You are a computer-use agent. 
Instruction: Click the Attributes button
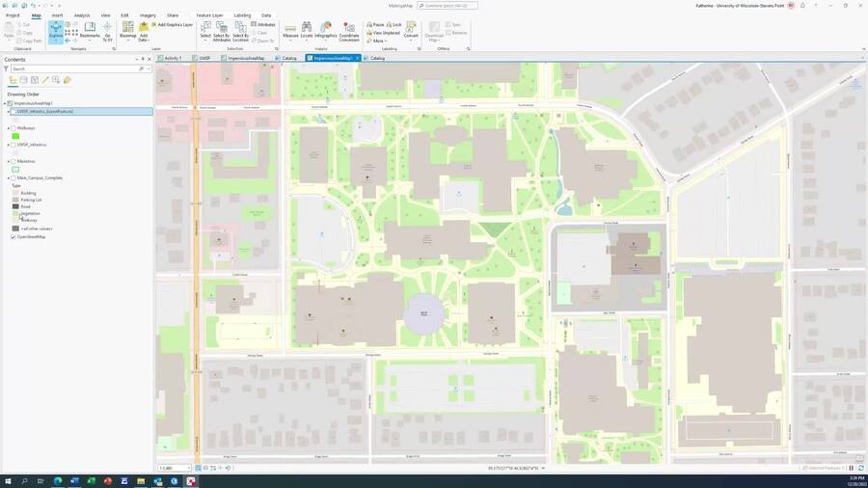263,25
